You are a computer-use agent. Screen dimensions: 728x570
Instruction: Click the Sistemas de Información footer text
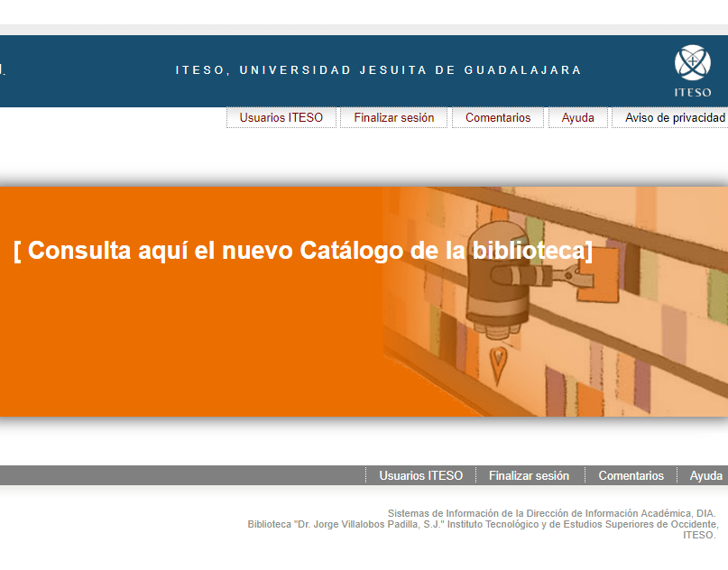551,513
